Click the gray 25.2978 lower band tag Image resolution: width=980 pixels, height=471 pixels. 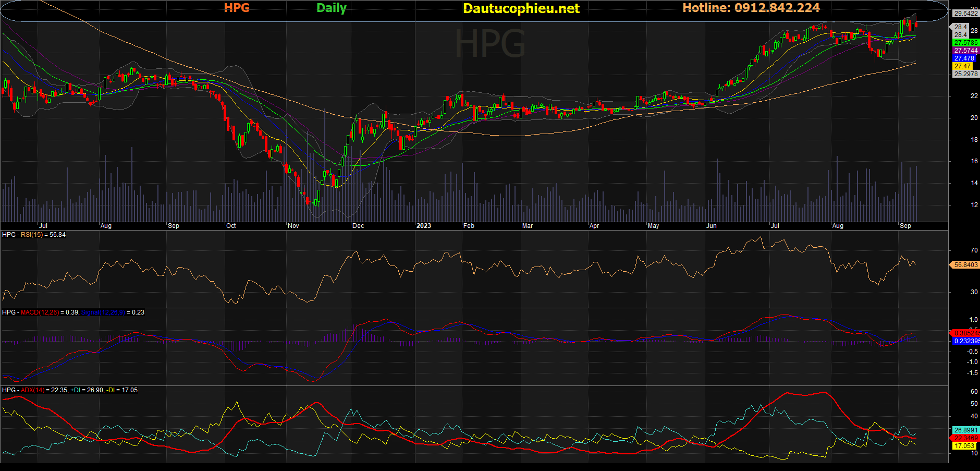click(965, 74)
